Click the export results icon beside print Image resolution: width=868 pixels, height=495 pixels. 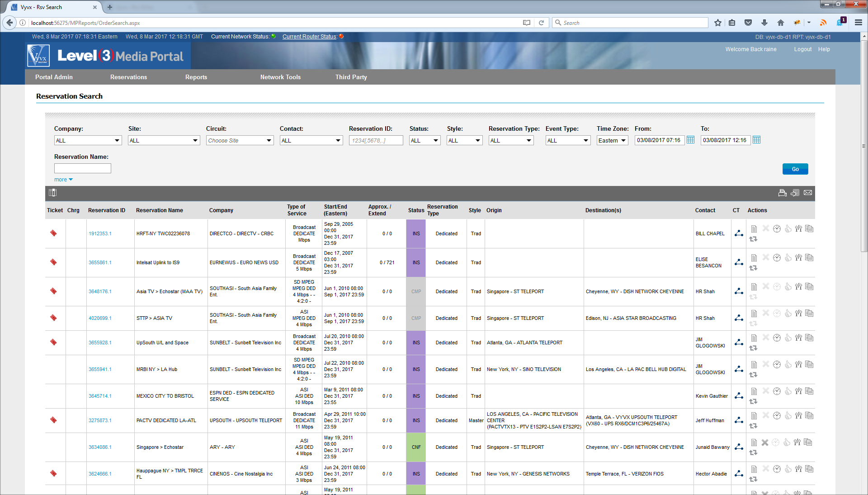pyautogui.click(x=795, y=193)
